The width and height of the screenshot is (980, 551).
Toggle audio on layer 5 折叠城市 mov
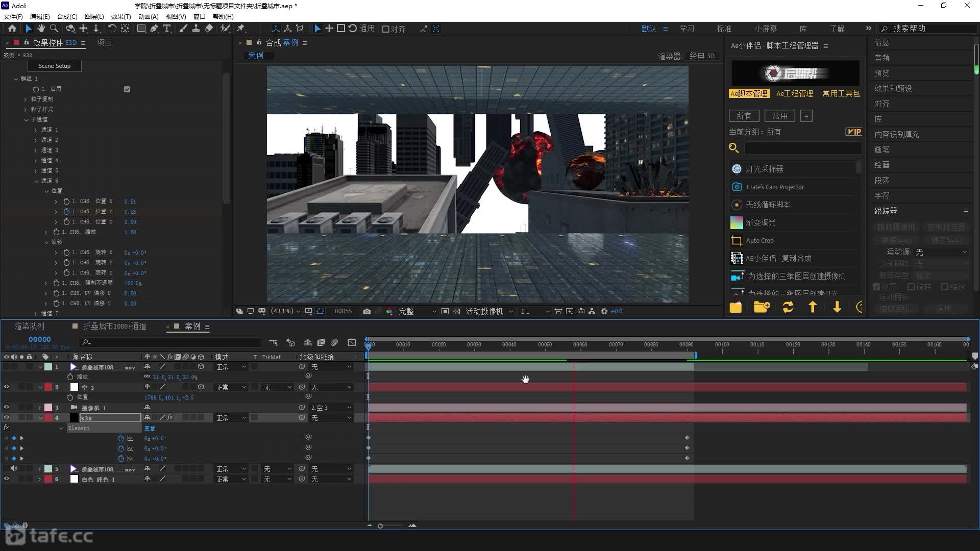(x=14, y=469)
